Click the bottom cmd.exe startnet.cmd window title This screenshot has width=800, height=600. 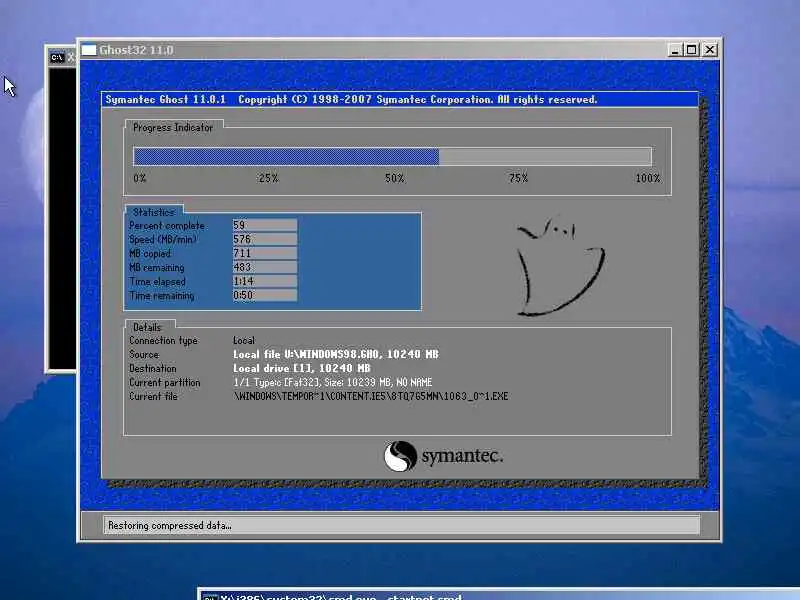341,596
